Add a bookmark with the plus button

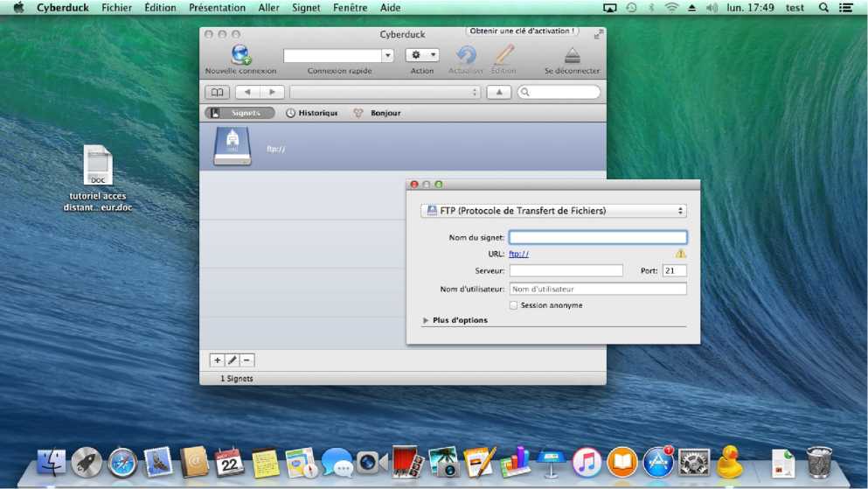pos(218,360)
